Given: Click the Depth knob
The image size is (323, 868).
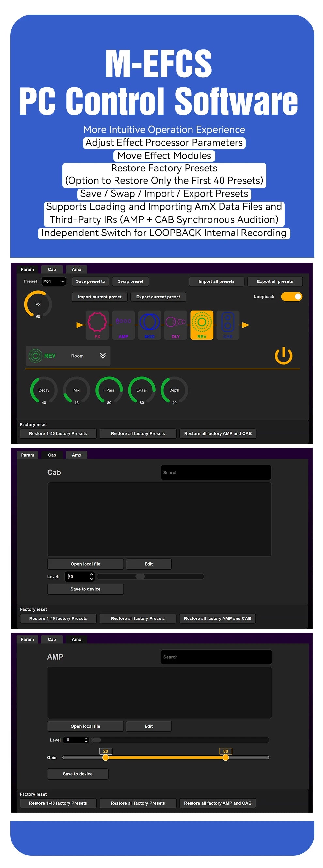Looking at the screenshot, I should 174,390.
